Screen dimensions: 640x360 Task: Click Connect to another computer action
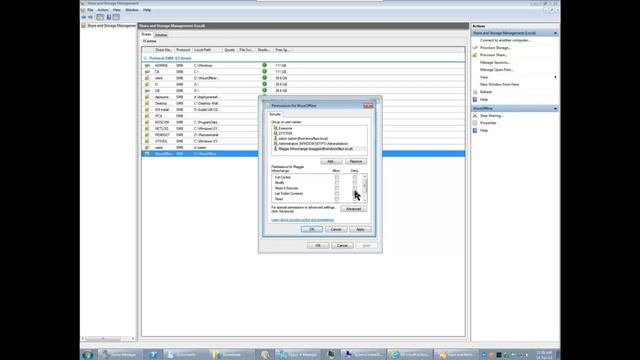coord(505,40)
